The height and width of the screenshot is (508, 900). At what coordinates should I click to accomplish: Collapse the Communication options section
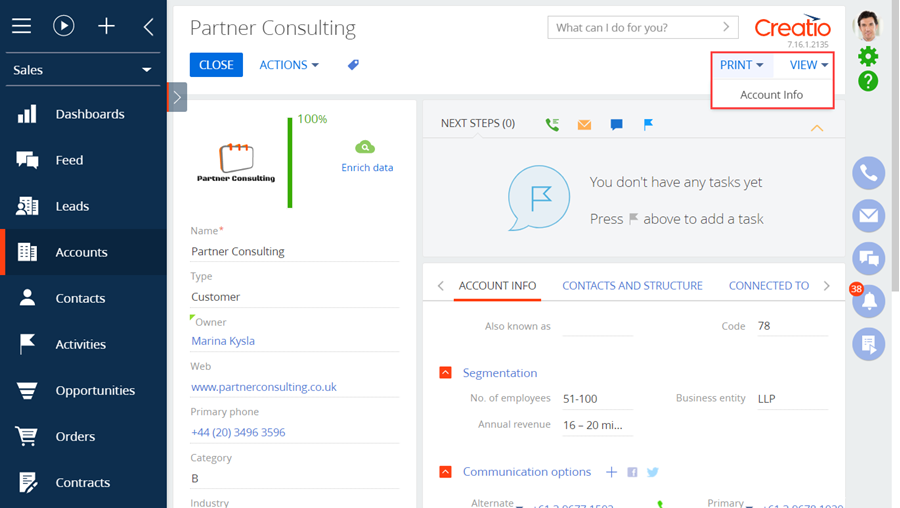445,472
